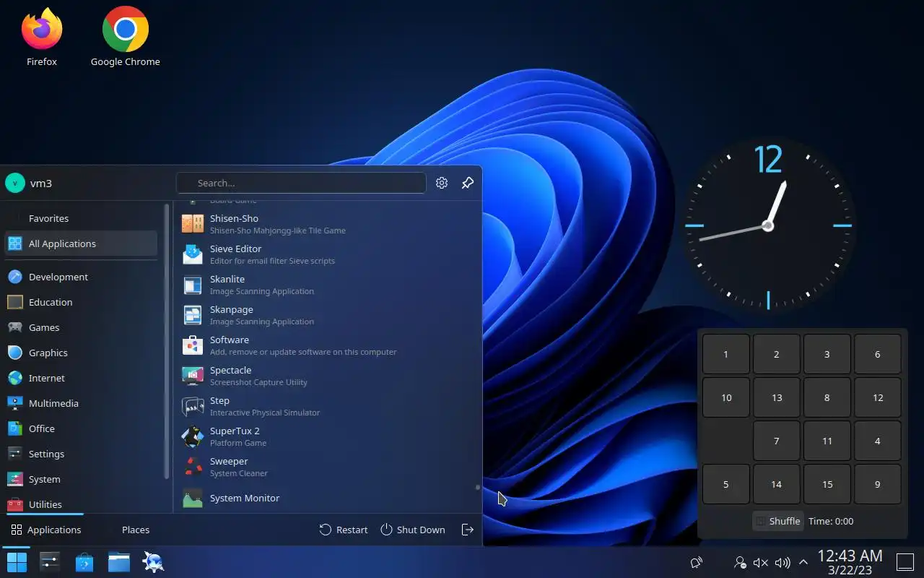Open System Settings from the taskbar
The width and height of the screenshot is (924, 578).
pyautogui.click(x=50, y=561)
